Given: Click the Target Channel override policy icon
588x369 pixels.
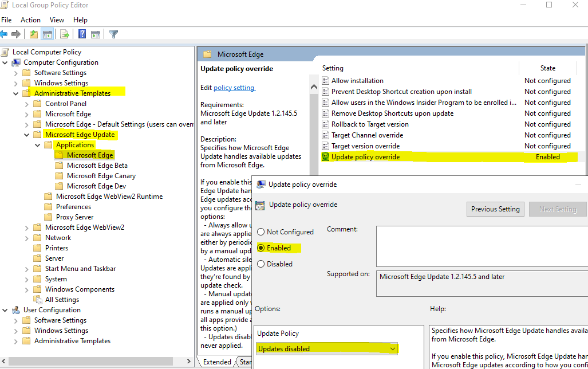Looking at the screenshot, I should click(326, 135).
